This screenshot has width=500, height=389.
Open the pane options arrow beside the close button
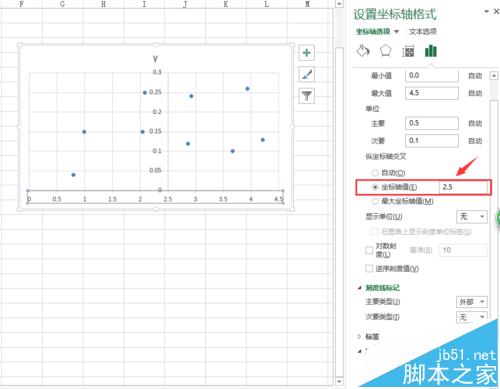[487, 12]
